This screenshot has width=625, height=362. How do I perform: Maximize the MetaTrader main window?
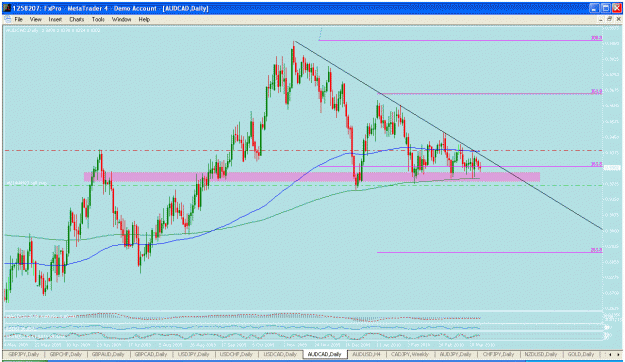[x=605, y=8]
